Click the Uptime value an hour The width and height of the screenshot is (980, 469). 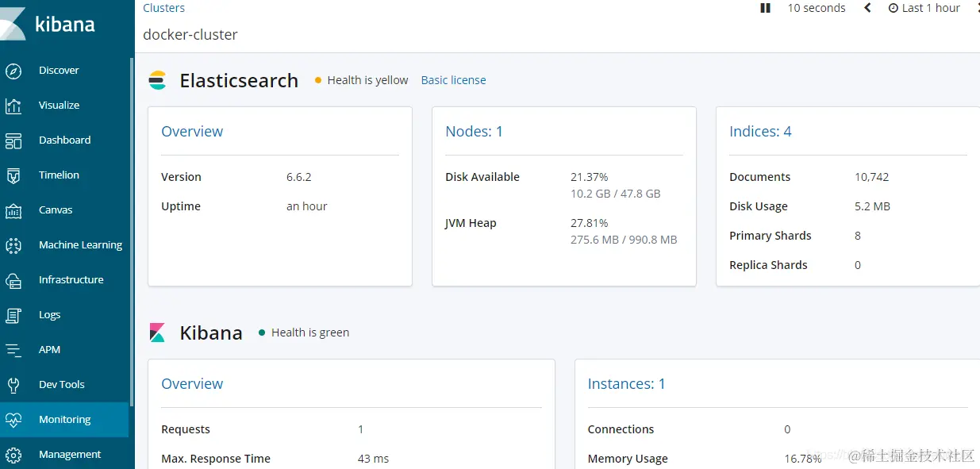[x=307, y=206]
